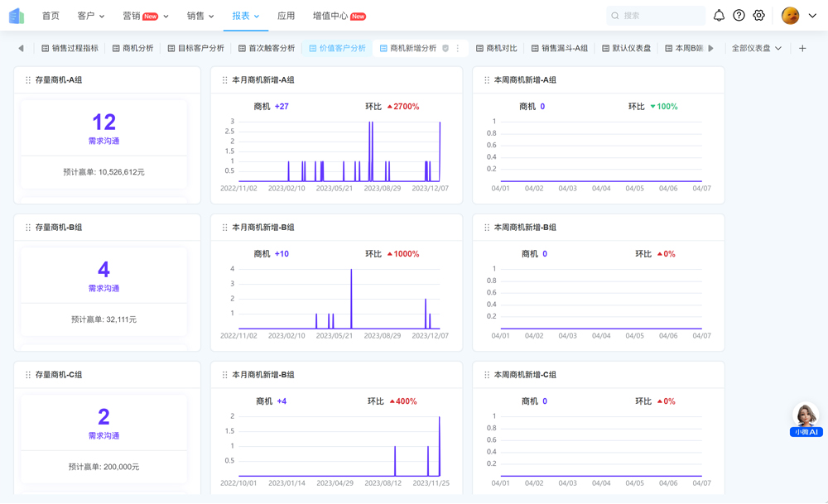Open the user avatar dropdown arrow

pos(812,16)
